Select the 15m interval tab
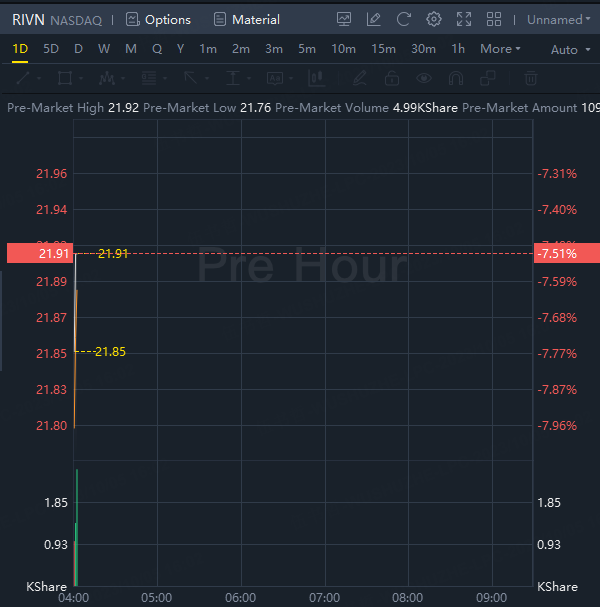The height and width of the screenshot is (607, 600). click(x=383, y=49)
